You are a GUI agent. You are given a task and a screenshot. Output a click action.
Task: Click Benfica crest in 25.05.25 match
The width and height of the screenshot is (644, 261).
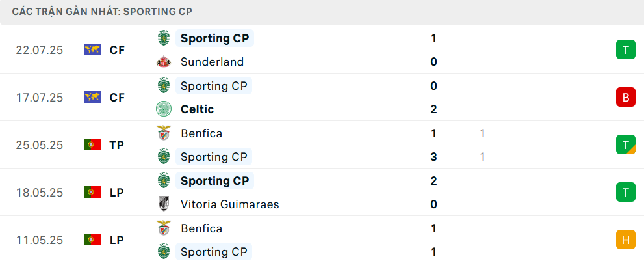click(x=164, y=133)
